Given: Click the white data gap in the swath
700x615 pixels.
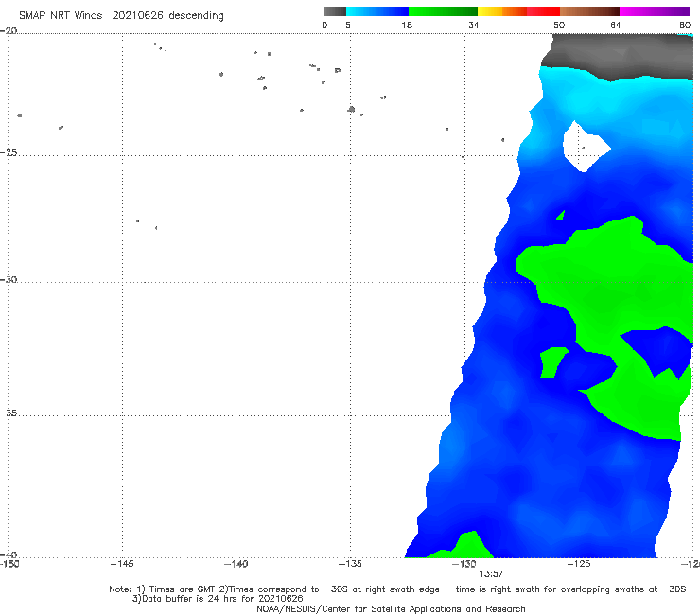Looking at the screenshot, I should click(x=585, y=147).
